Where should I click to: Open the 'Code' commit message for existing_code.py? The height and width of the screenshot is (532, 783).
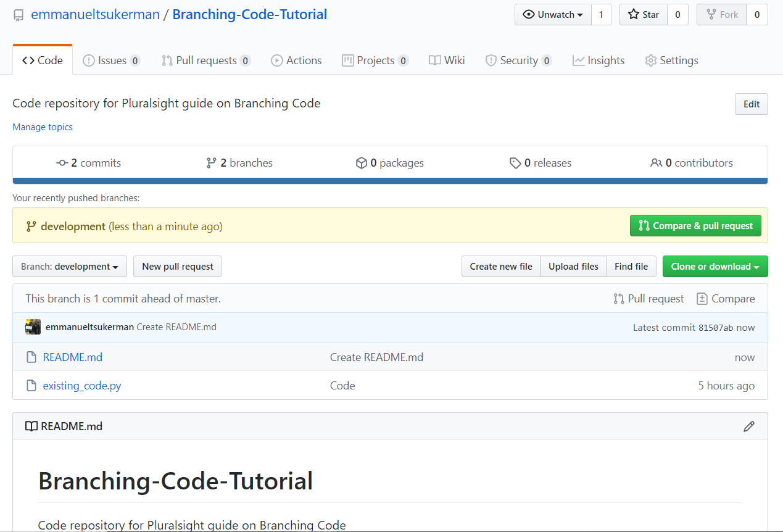click(x=342, y=386)
